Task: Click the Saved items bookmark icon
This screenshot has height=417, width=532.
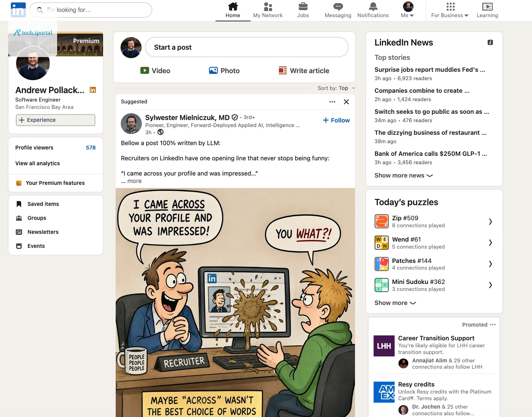Action: point(19,204)
